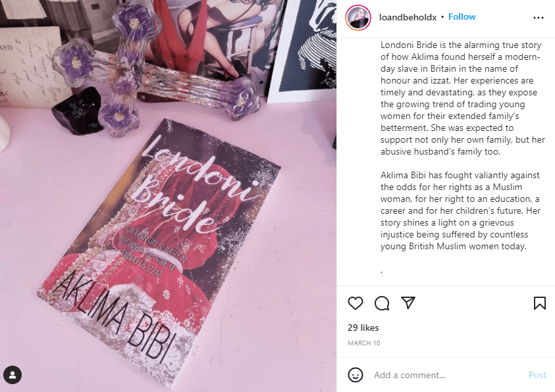
Task: Open emoji picker smiley icon
Action: pyautogui.click(x=356, y=375)
